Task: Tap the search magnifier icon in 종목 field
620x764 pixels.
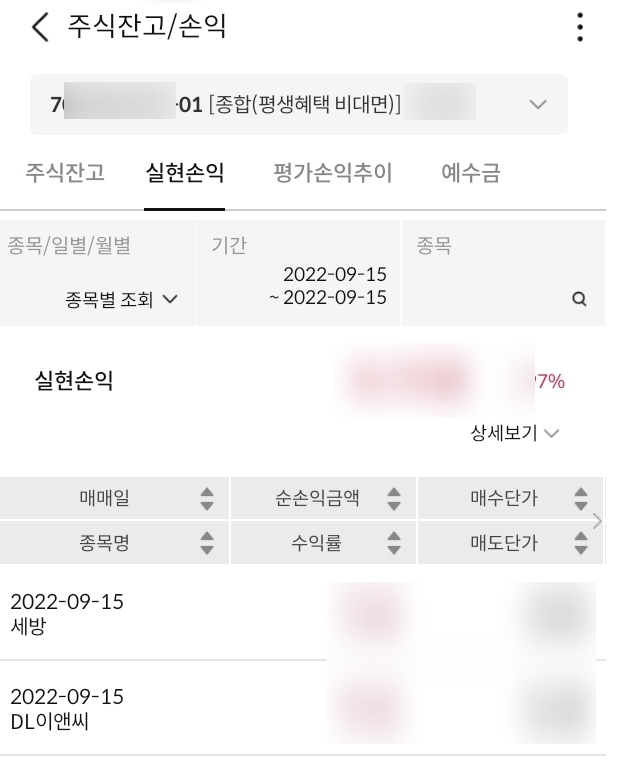Action: click(578, 299)
